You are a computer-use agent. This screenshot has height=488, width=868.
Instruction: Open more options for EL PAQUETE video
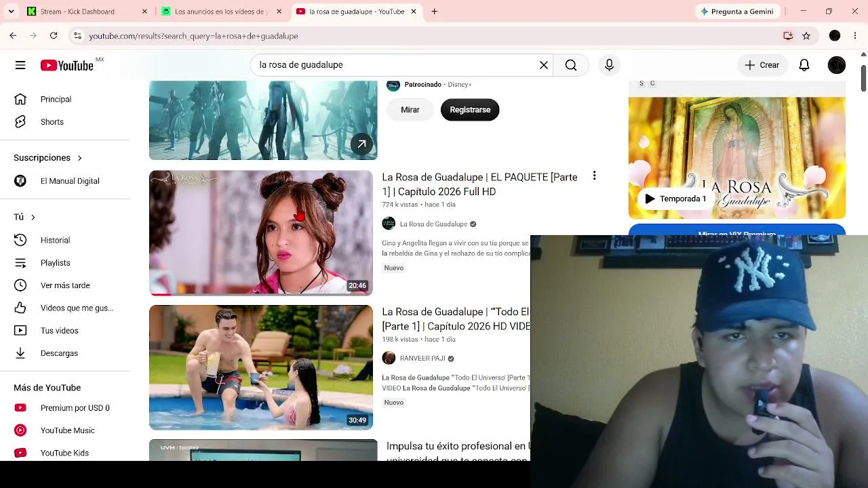(594, 176)
